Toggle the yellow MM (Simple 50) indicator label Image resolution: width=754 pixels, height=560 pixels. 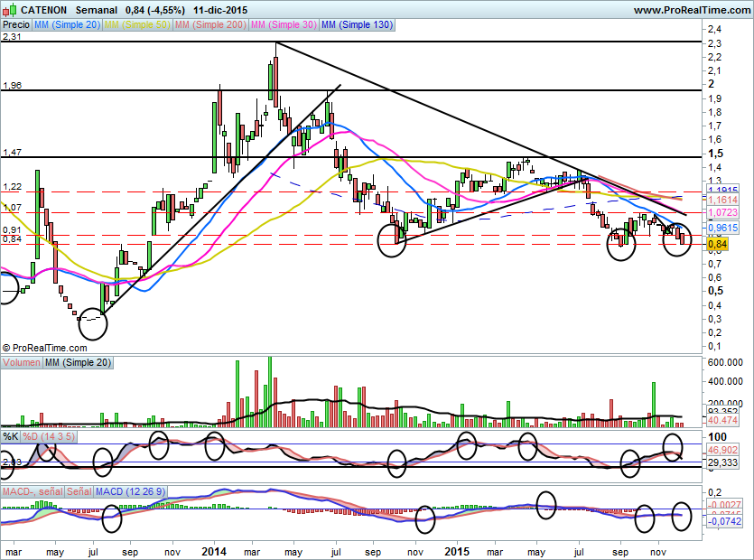(x=137, y=25)
